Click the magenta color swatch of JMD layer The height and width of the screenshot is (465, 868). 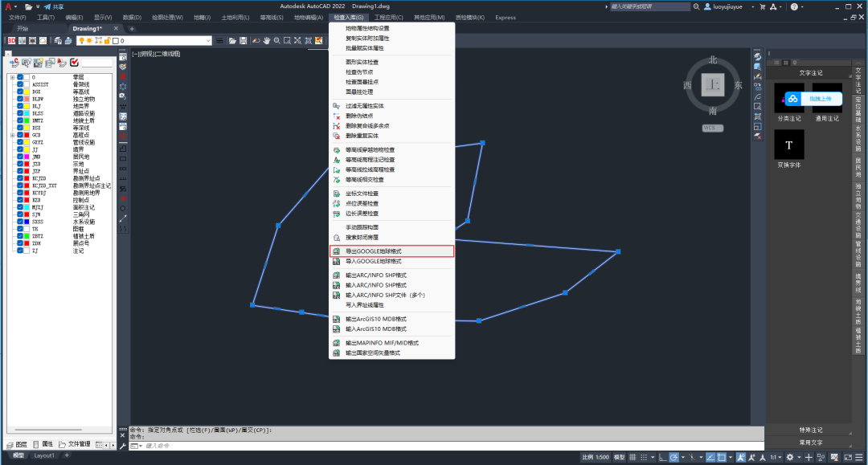tap(27, 157)
